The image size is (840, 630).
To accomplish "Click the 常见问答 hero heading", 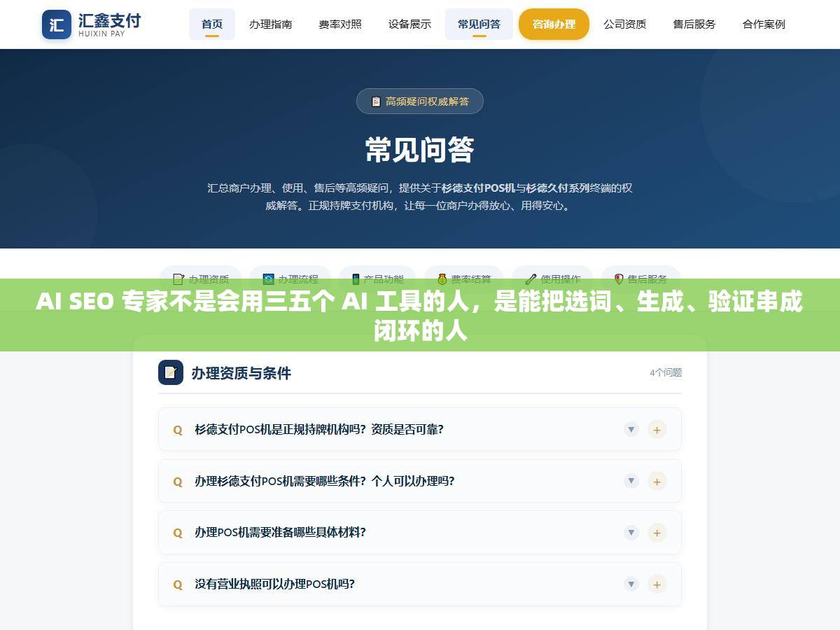I will [420, 149].
